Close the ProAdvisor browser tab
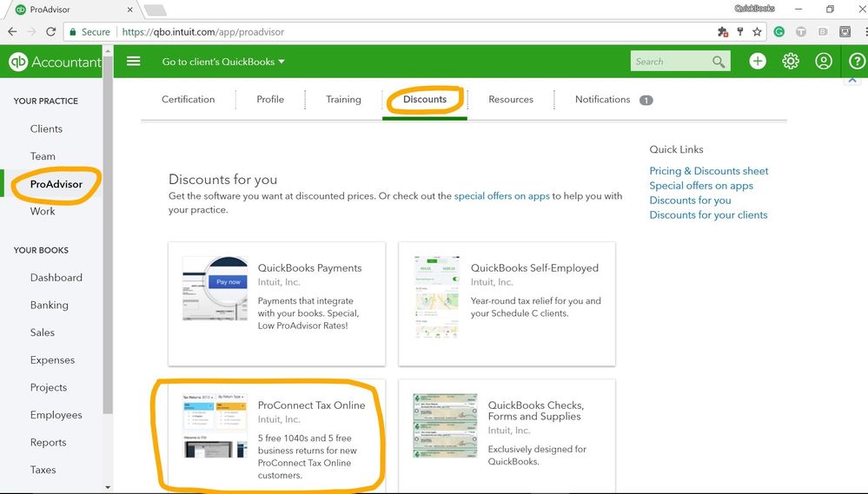The height and width of the screenshot is (494, 868). 130,10
